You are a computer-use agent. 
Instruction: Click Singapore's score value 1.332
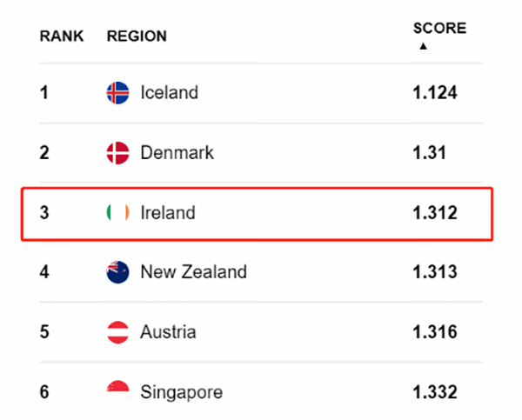pyautogui.click(x=435, y=392)
